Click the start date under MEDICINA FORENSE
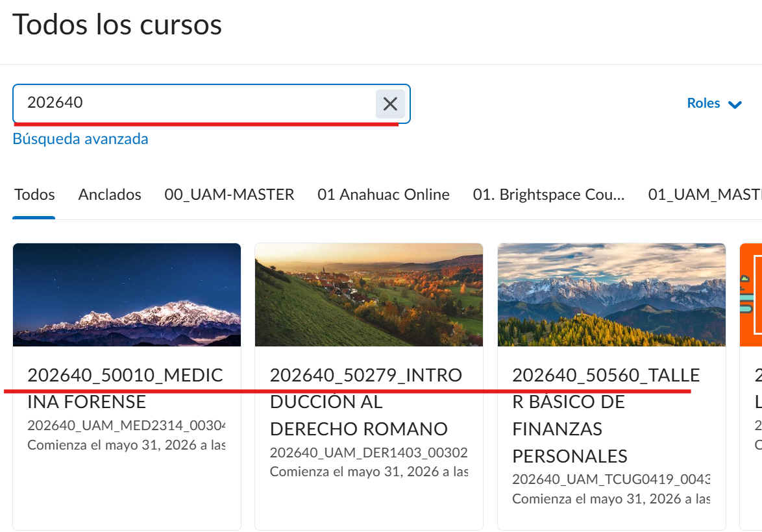Image resolution: width=762 pixels, height=532 pixels. [127, 445]
